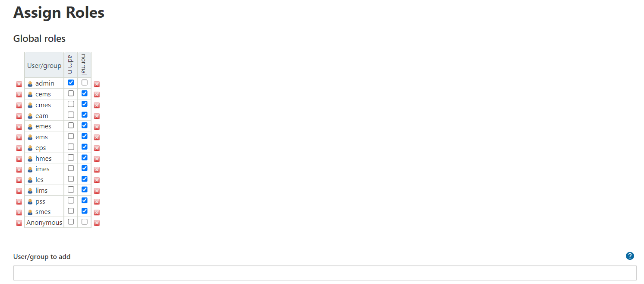
Task: Uncheck the admin role for admin user
Action: tap(71, 83)
